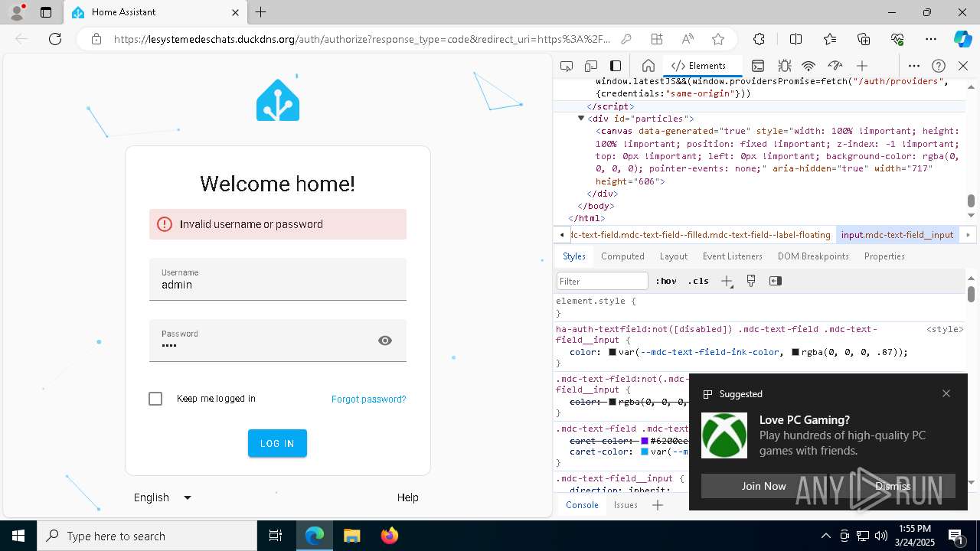The height and width of the screenshot is (551, 980).
Task: Toggle password visibility eye icon
Action: point(385,341)
